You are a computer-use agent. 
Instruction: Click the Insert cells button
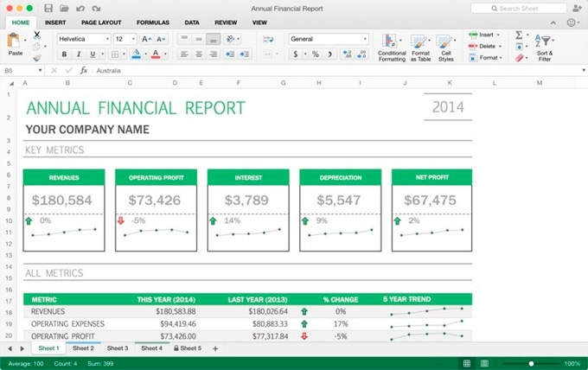click(x=484, y=35)
